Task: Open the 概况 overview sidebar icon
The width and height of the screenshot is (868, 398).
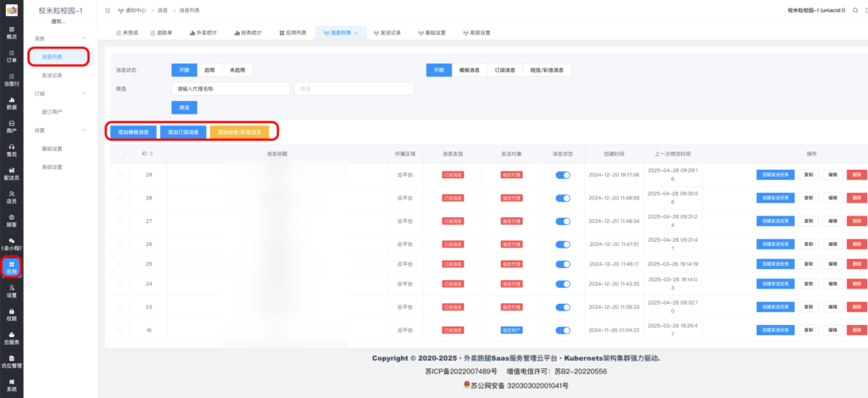Action: tap(12, 32)
